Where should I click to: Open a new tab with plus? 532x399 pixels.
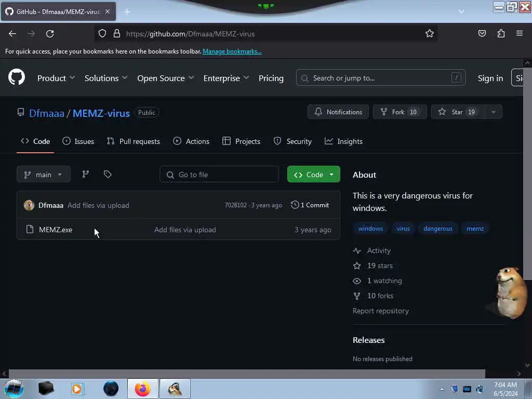pos(127,12)
